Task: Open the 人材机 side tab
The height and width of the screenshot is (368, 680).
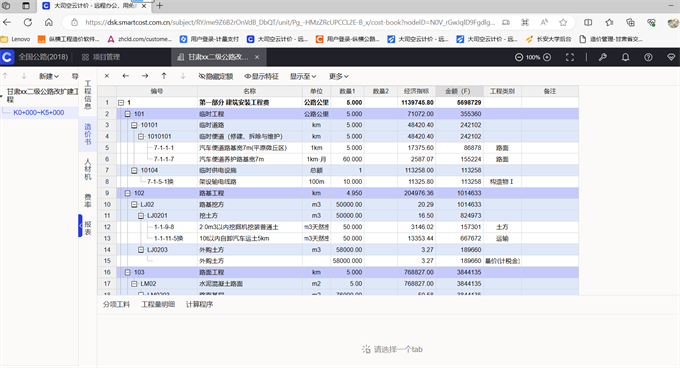Action: 88,169
